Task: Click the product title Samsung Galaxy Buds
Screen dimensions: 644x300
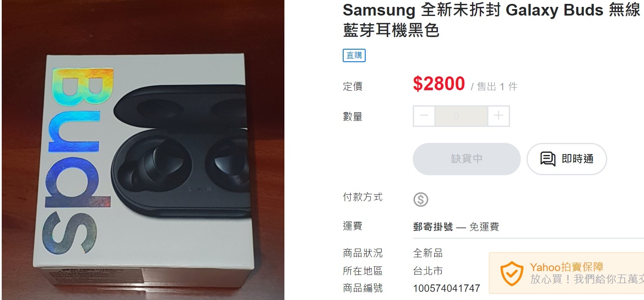Action: [491, 20]
